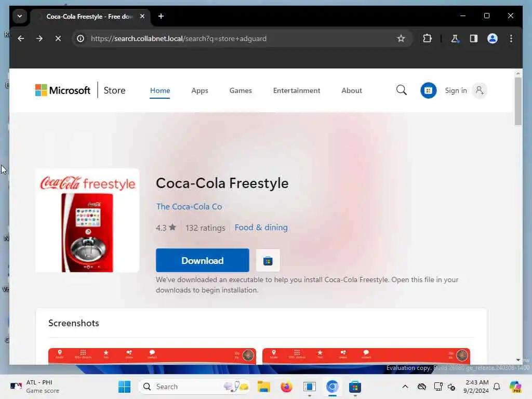The width and height of the screenshot is (532, 399).
Task: Click the Microsoft logo
Action: click(63, 90)
